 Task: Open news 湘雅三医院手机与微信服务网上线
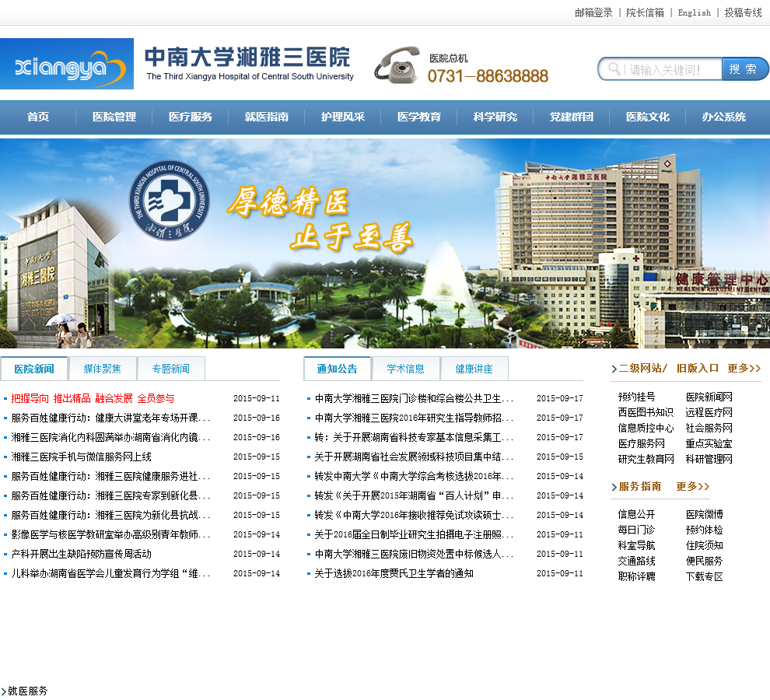[x=82, y=457]
